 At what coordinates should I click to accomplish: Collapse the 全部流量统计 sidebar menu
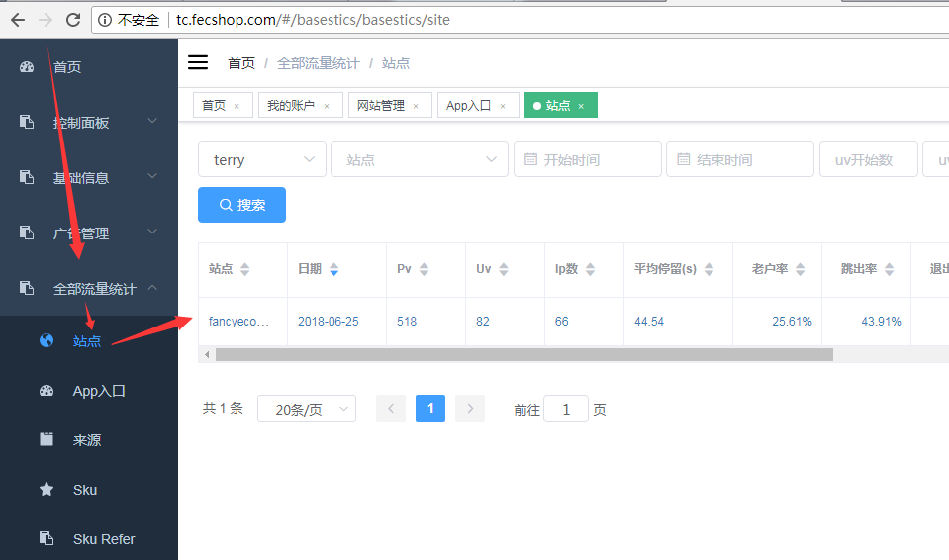[x=153, y=287]
